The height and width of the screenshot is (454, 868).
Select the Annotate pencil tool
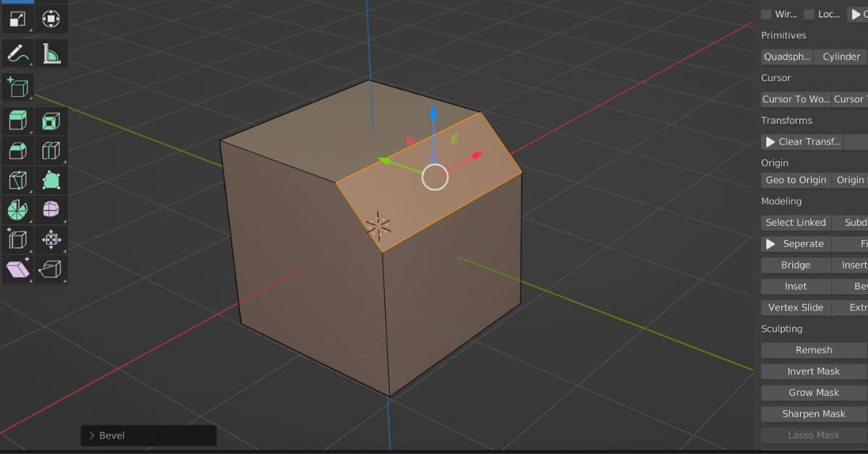point(17,53)
